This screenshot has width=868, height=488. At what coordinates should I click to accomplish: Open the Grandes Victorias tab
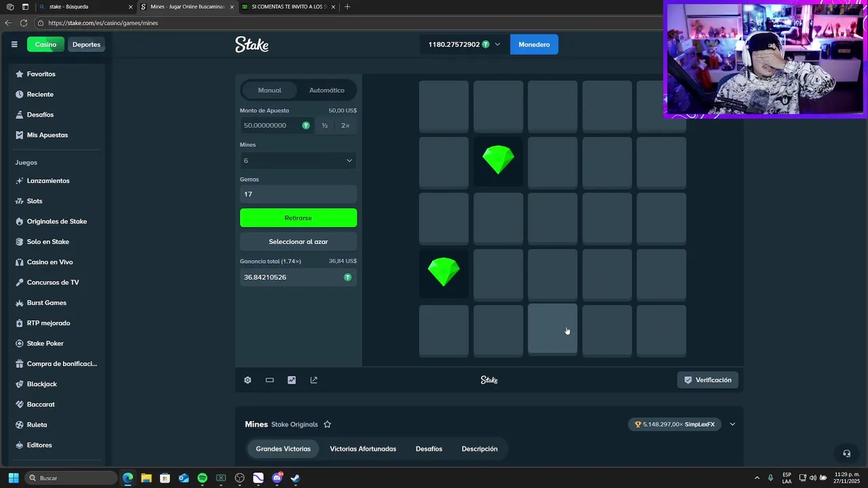click(x=283, y=449)
